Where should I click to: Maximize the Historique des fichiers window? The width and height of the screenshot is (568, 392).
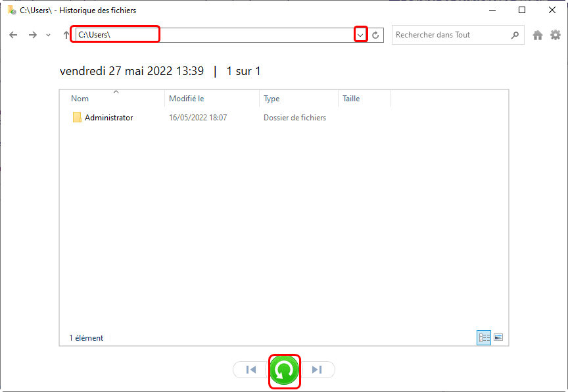coord(522,10)
